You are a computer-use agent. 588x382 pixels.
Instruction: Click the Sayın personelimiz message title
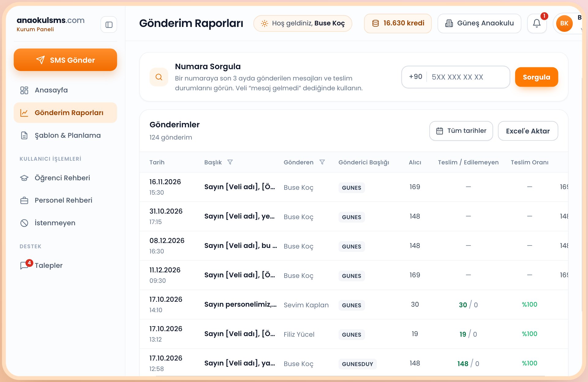pyautogui.click(x=240, y=305)
